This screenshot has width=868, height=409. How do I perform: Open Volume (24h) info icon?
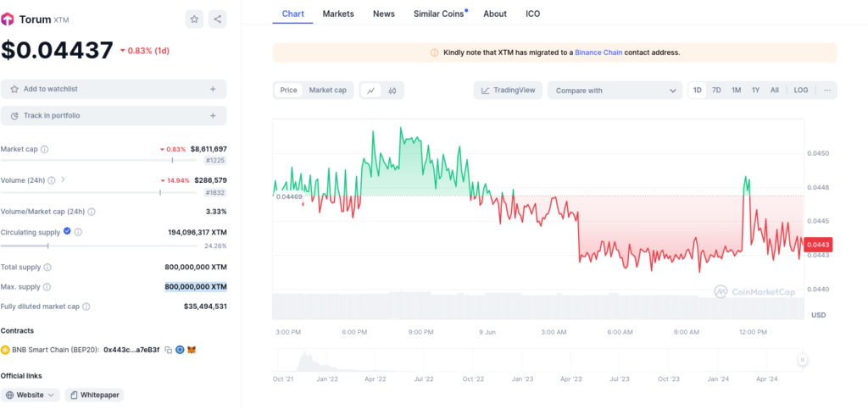(x=52, y=180)
